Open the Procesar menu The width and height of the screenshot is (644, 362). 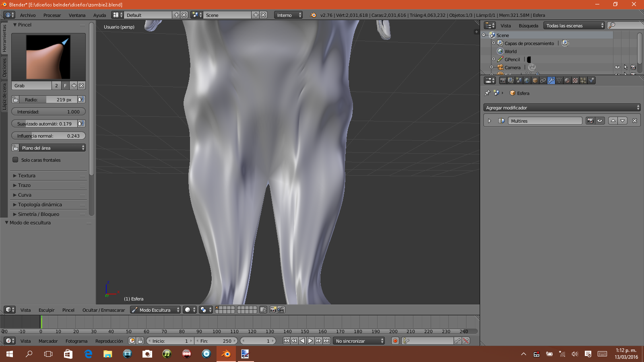[x=52, y=15]
